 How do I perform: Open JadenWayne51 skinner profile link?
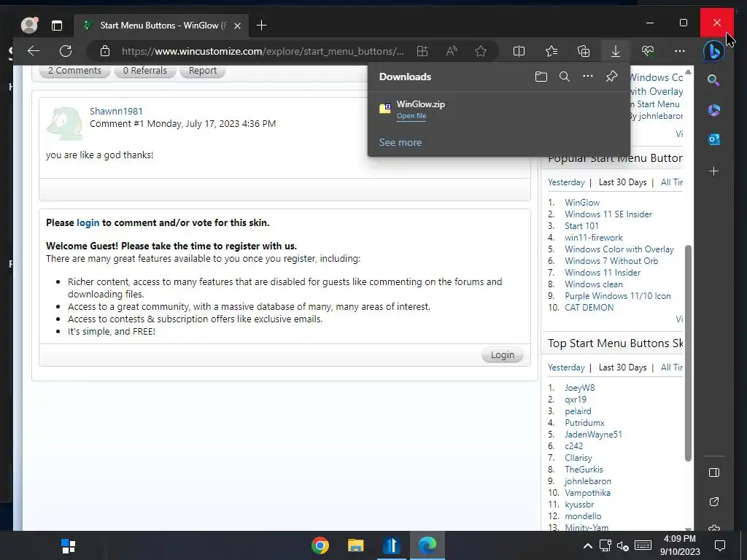593,435
